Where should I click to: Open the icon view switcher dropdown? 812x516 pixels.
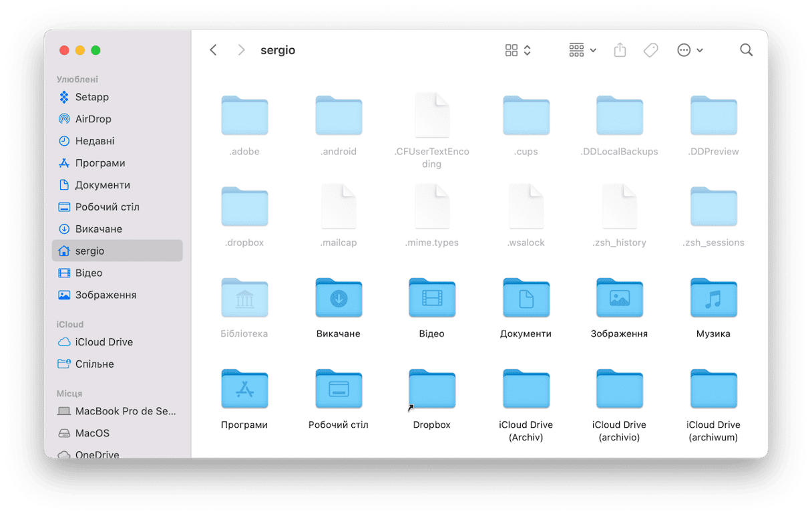pos(518,50)
